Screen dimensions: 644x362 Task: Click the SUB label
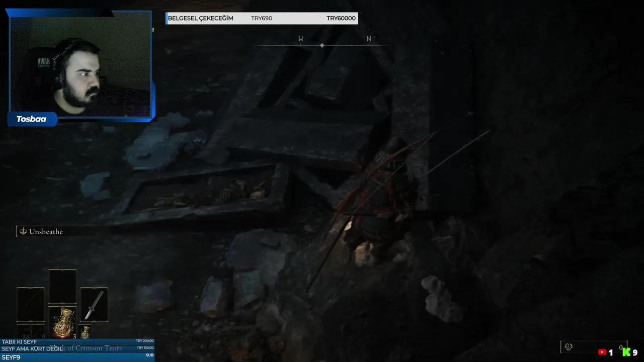(x=149, y=355)
